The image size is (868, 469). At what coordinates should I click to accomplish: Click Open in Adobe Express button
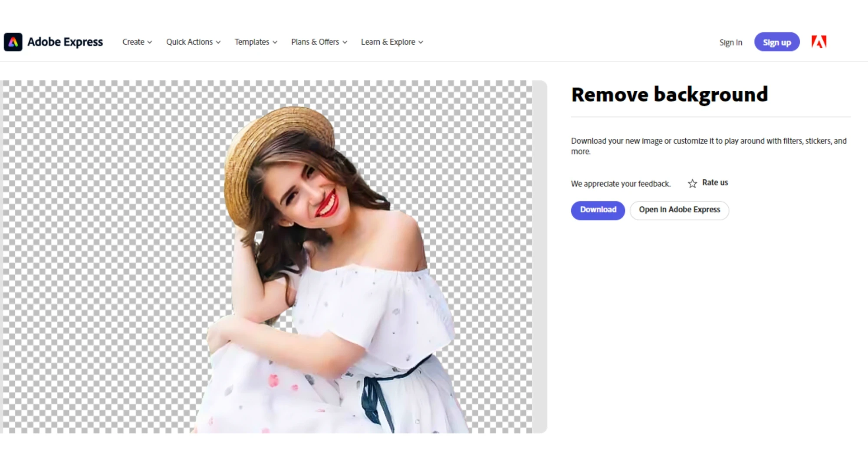tap(679, 210)
